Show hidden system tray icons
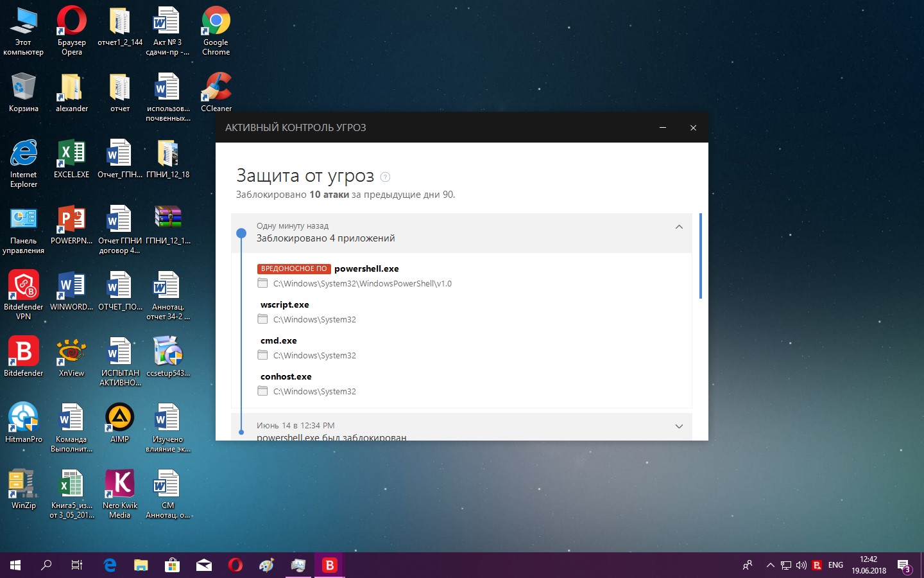 pos(770,565)
